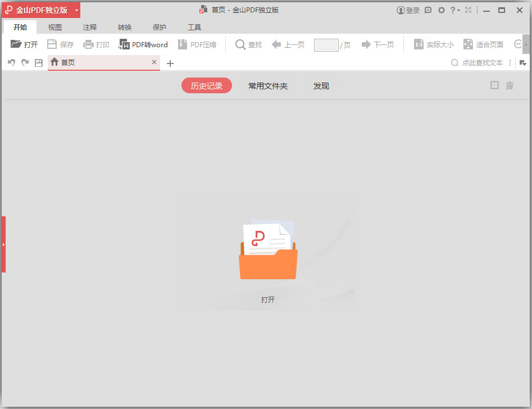Go to 上一页 previous page arrow
The image size is (532, 409).
[276, 44]
